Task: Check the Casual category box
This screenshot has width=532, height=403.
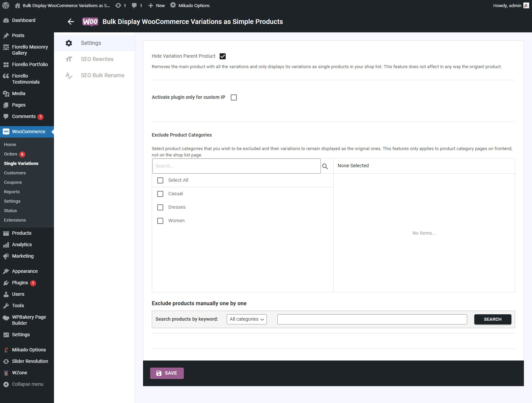Action: point(160,194)
